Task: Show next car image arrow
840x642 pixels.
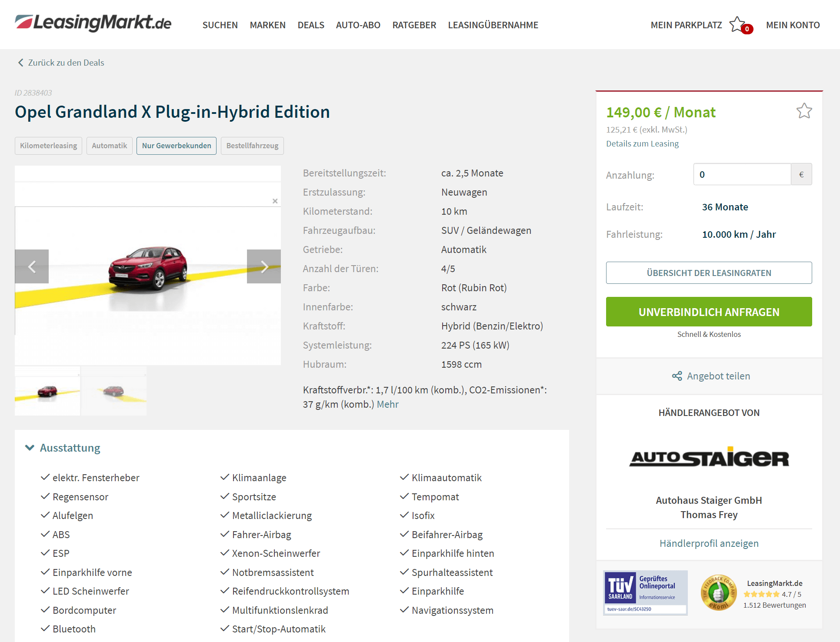Action: point(264,266)
